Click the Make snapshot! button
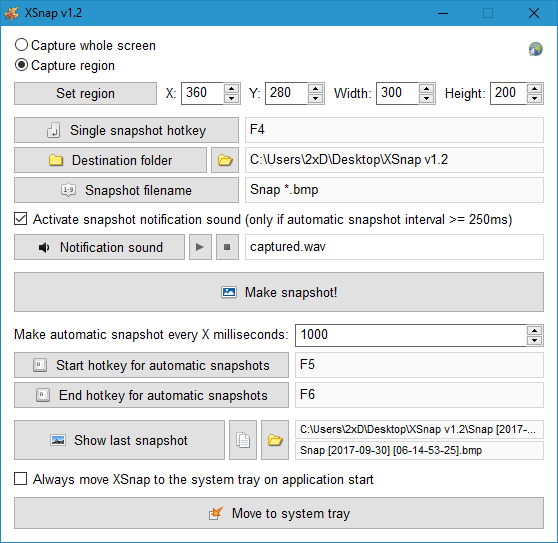The height and width of the screenshot is (543, 558). (x=279, y=292)
